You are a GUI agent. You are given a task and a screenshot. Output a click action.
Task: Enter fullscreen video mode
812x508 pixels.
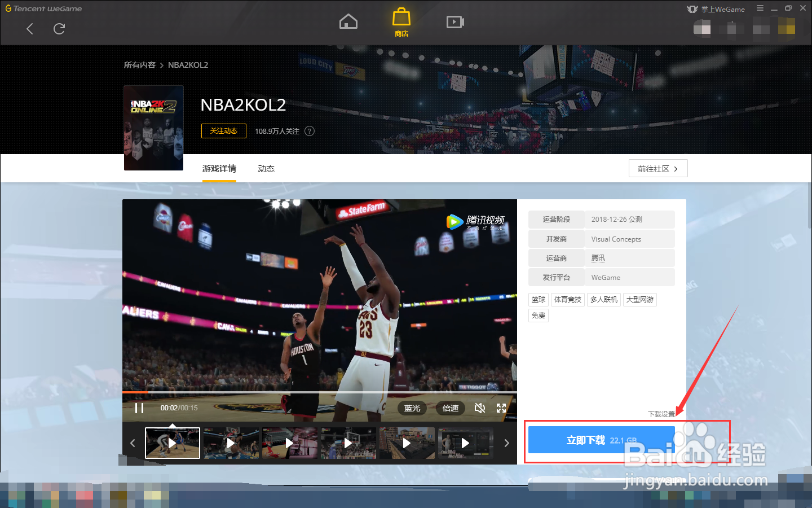point(501,408)
